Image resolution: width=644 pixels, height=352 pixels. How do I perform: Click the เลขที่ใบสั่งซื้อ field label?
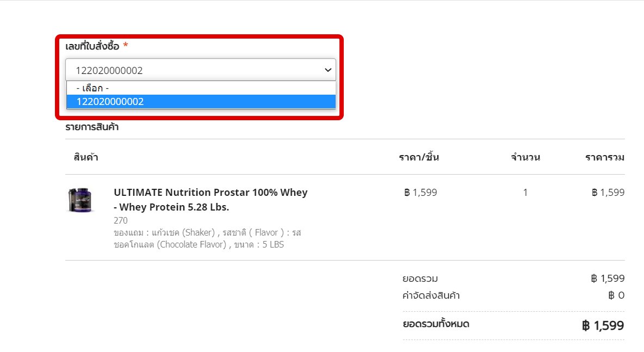coord(92,46)
